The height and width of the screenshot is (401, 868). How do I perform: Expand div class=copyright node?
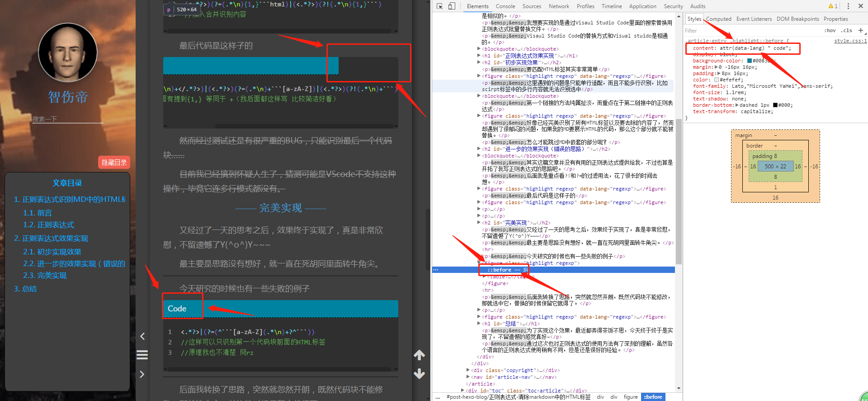click(468, 370)
